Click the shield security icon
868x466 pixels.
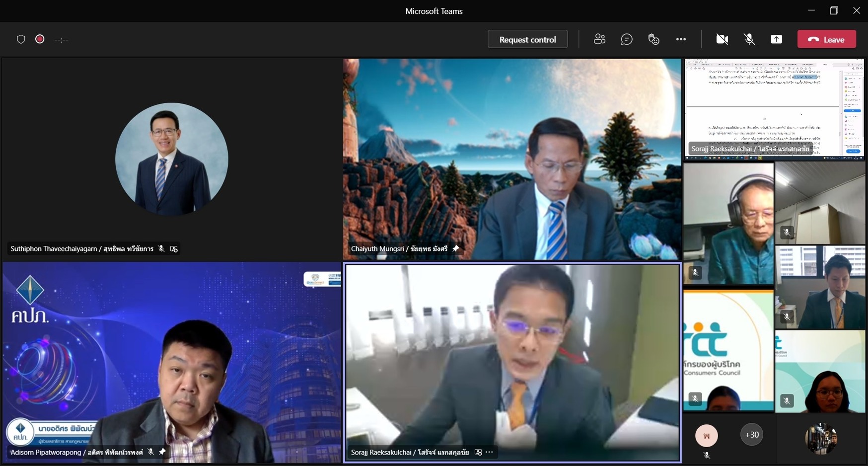(x=21, y=39)
